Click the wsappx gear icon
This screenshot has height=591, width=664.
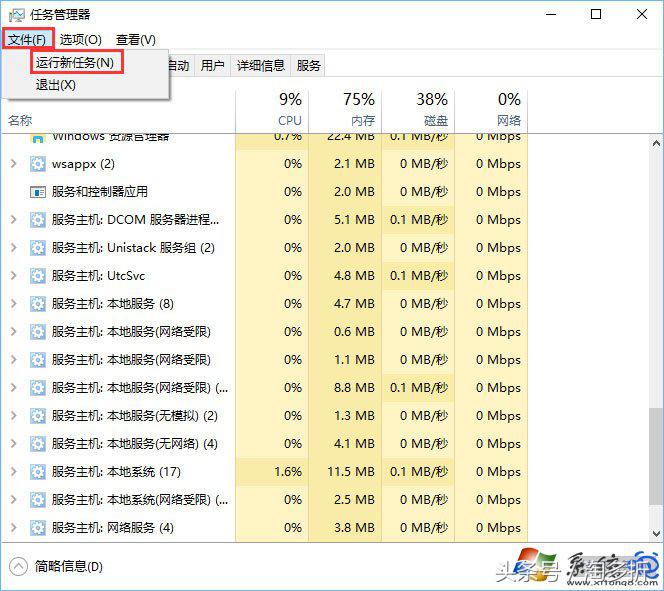coord(38,163)
